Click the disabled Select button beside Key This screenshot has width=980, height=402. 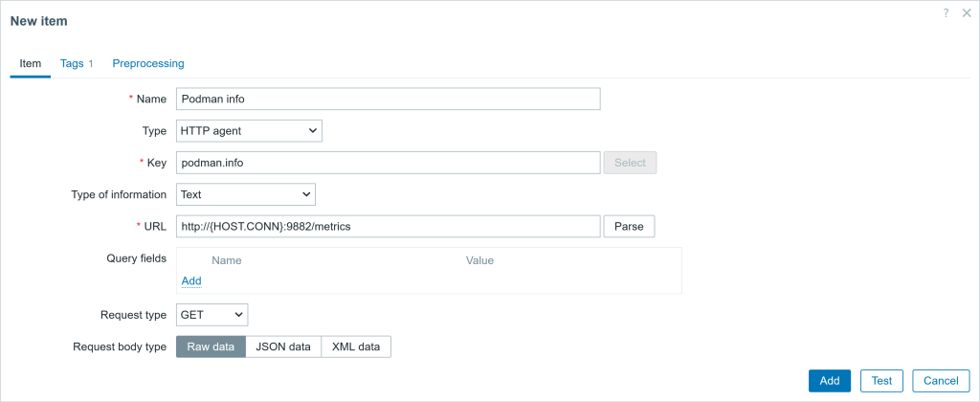[630, 163]
